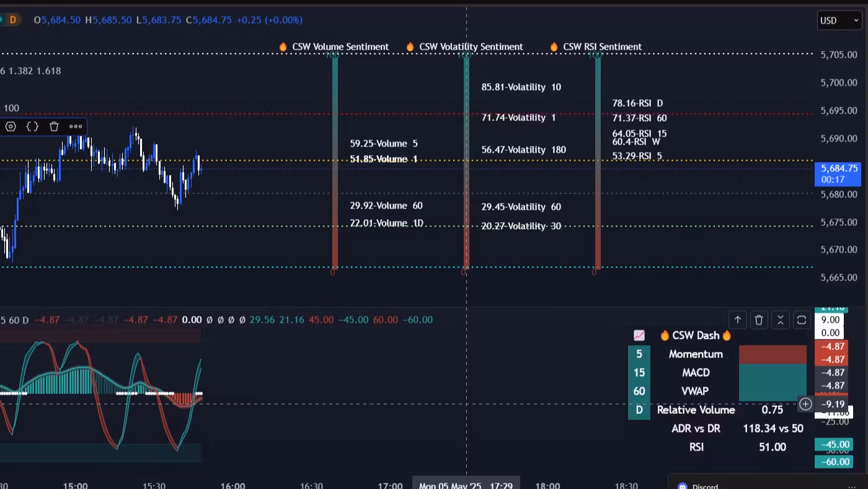Click the plus button on price axis

click(x=805, y=404)
